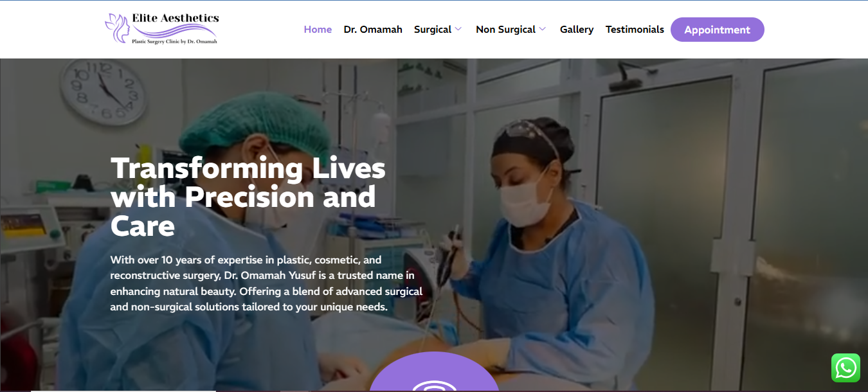Book via the Appointment button
The image size is (868, 392).
(x=718, y=30)
